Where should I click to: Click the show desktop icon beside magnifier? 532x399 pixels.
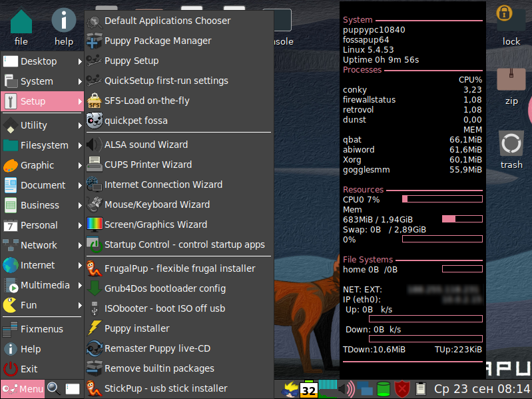click(73, 389)
